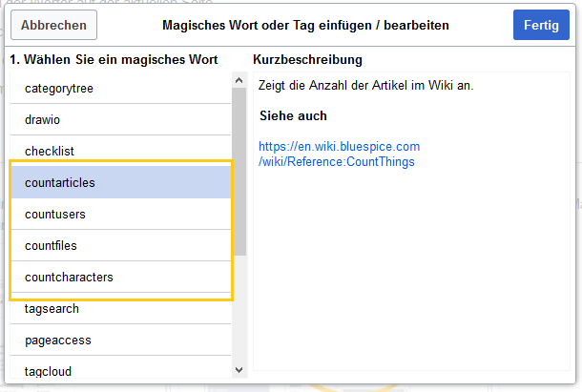582x392 pixels.
Task: Click the Abbrechen button
Action: tap(53, 25)
